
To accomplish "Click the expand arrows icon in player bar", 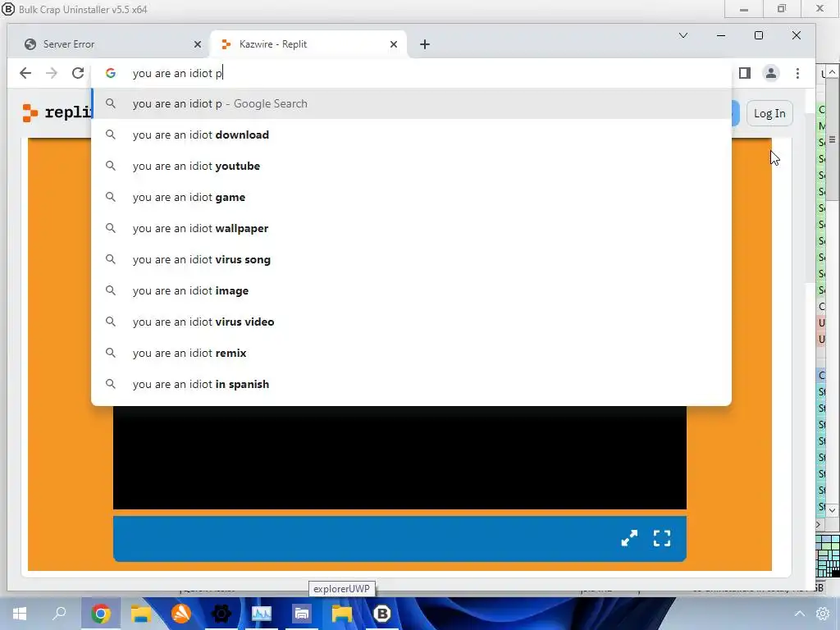I will (x=629, y=538).
